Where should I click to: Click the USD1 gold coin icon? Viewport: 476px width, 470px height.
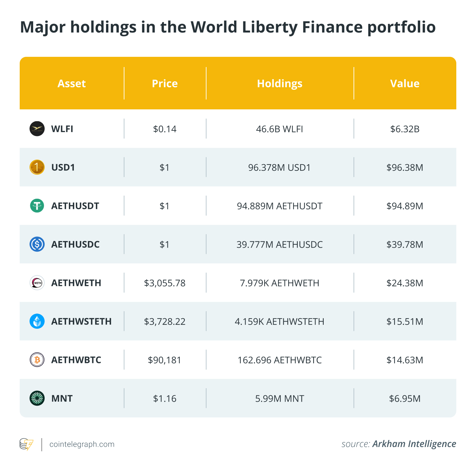pos(37,167)
